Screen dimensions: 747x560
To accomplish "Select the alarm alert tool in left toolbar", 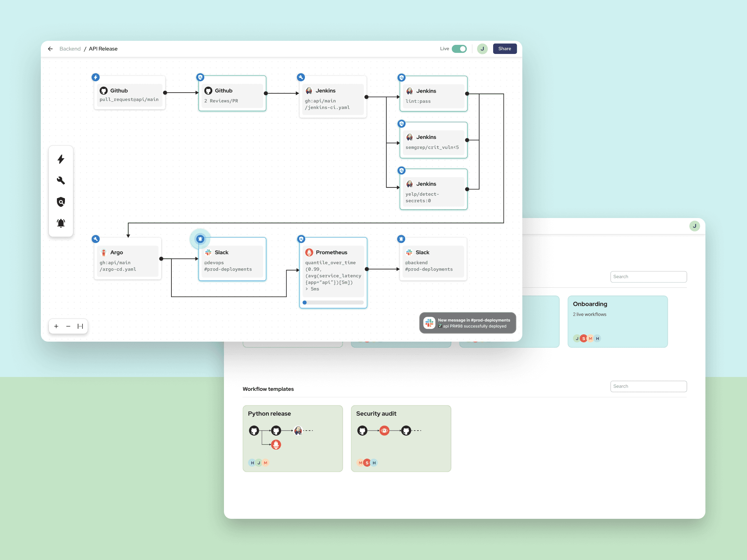I will (61, 223).
